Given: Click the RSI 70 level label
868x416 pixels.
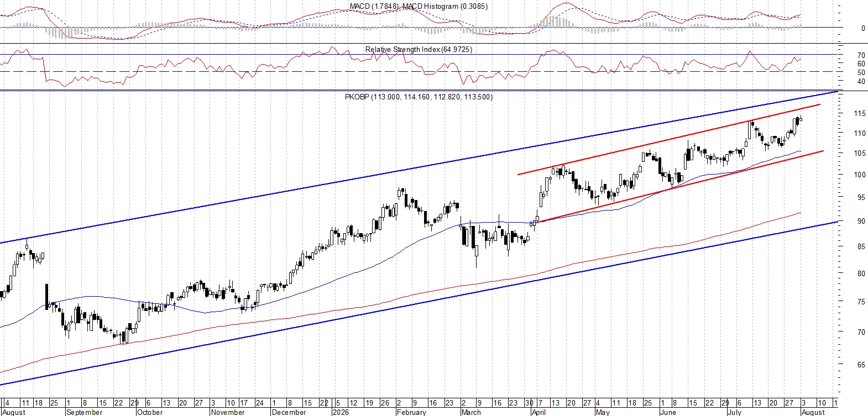Looking at the screenshot, I should pyautogui.click(x=861, y=55).
